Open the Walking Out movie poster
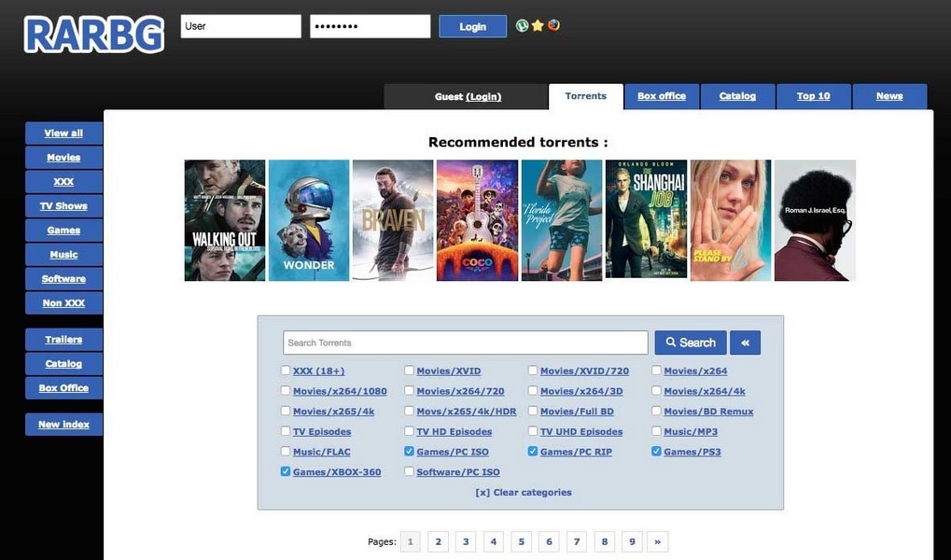The image size is (951, 560). pyautogui.click(x=225, y=220)
